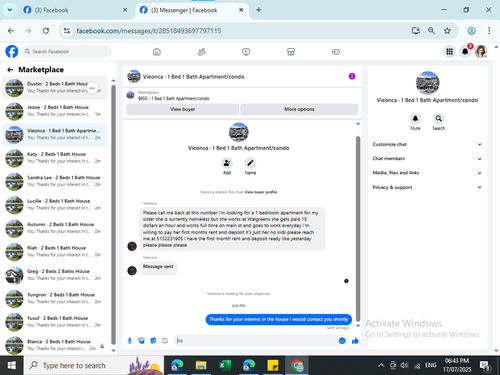The width and height of the screenshot is (500, 375).
Task: Attach a photo or file icon
Action: point(141,341)
